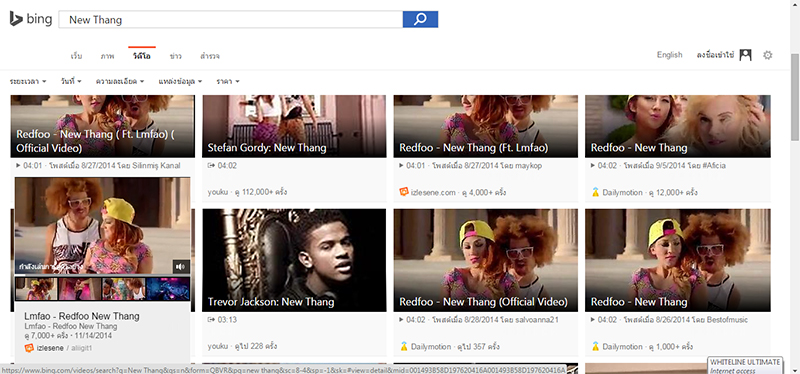Expand the ราคา price filter
Image resolution: width=800 pixels, height=374 pixels.
(228, 81)
